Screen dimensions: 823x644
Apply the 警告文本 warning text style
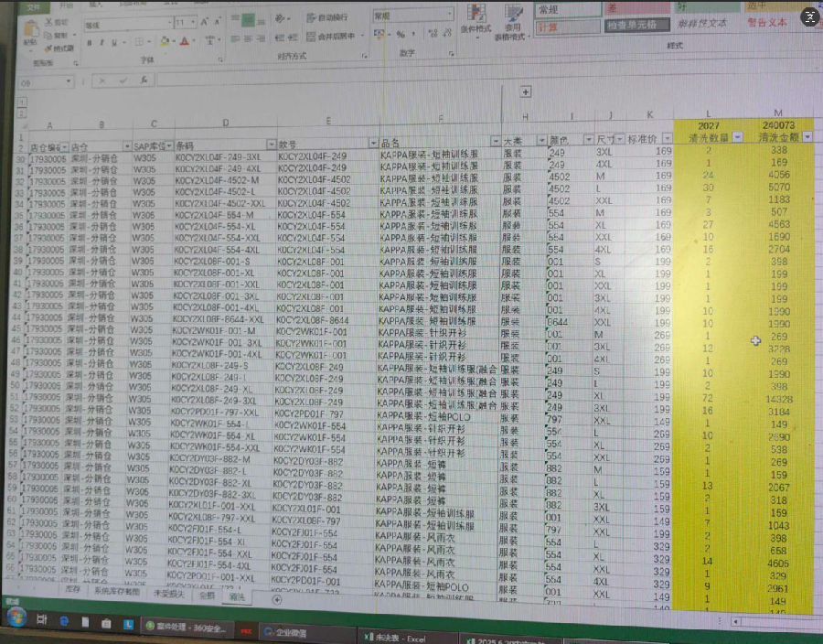coord(767,23)
